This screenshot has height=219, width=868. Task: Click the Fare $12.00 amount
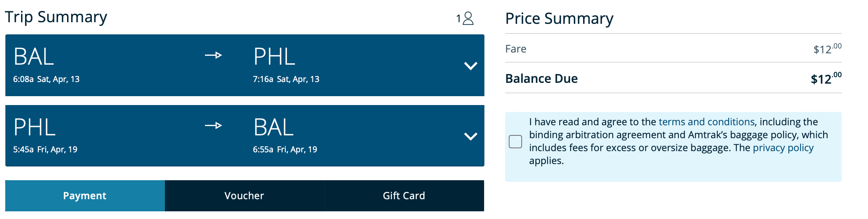click(x=827, y=49)
